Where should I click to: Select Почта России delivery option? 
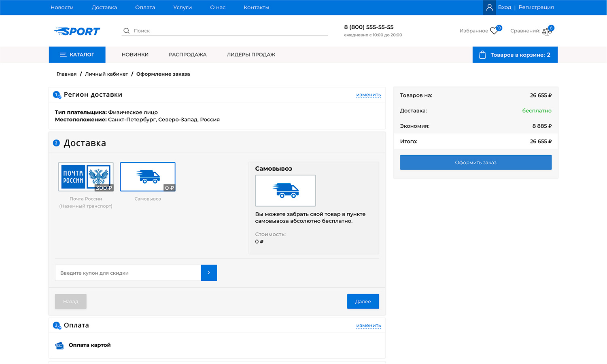[x=86, y=177]
